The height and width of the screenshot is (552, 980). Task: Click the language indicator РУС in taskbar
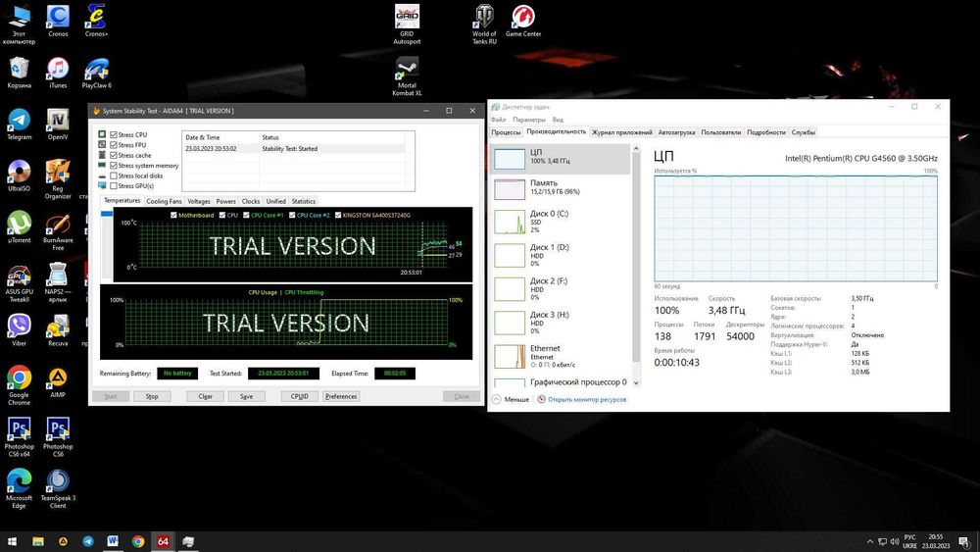(910, 537)
